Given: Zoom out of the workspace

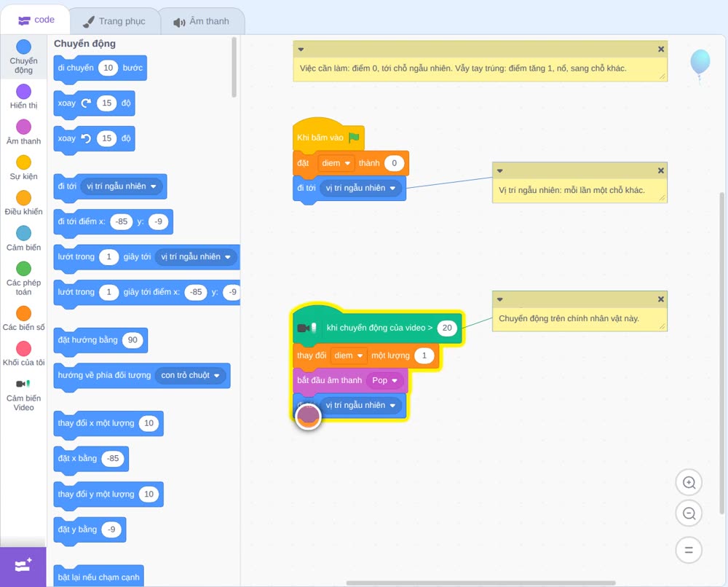Looking at the screenshot, I should tap(689, 513).
